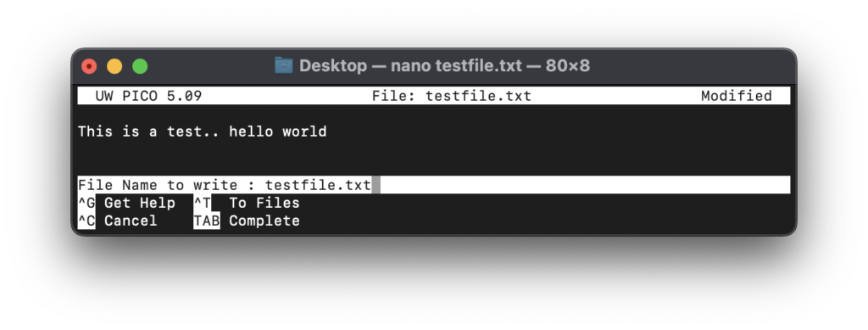Click the testfile.txt name in the write prompt
Image resolution: width=868 pixels, height=330 pixels.
pos(318,185)
